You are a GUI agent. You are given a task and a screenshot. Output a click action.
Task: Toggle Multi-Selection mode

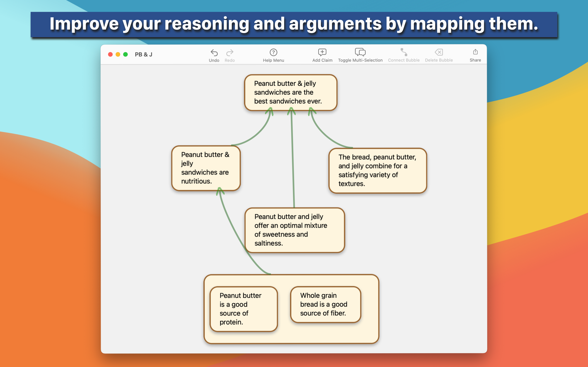[x=360, y=52]
